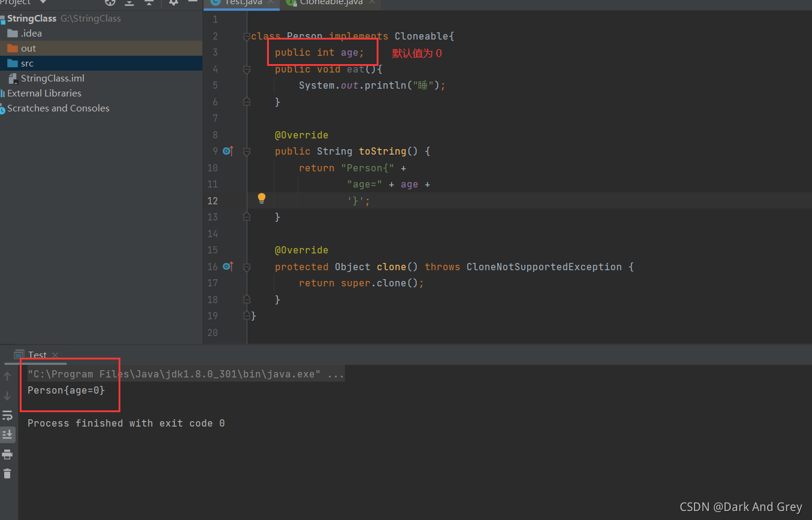Locate opened file with the crosshair icon
Viewport: 812px width, 520px height.
click(x=110, y=2)
